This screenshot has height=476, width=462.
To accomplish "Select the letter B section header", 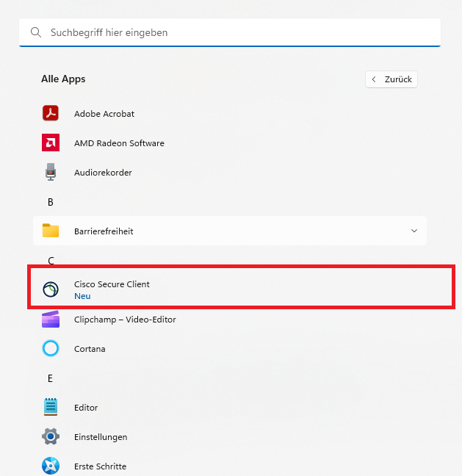I will pyautogui.click(x=51, y=202).
